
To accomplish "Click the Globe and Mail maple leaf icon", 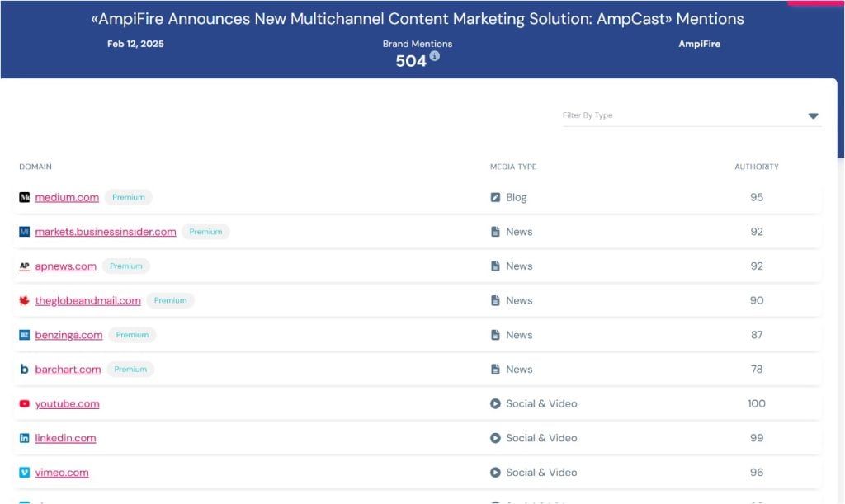I will click(x=24, y=300).
